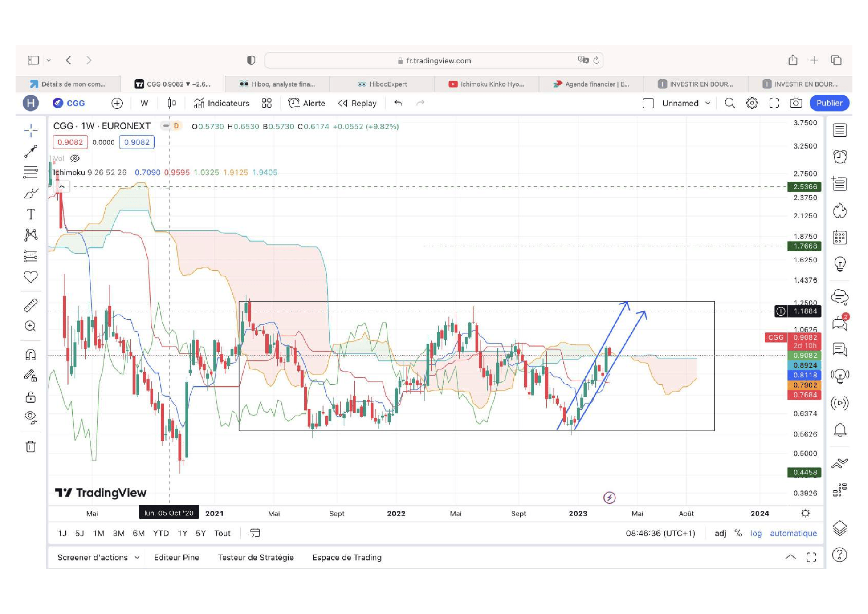Open the ruler measure tool
This screenshot has width=868, height=614.
point(31,305)
